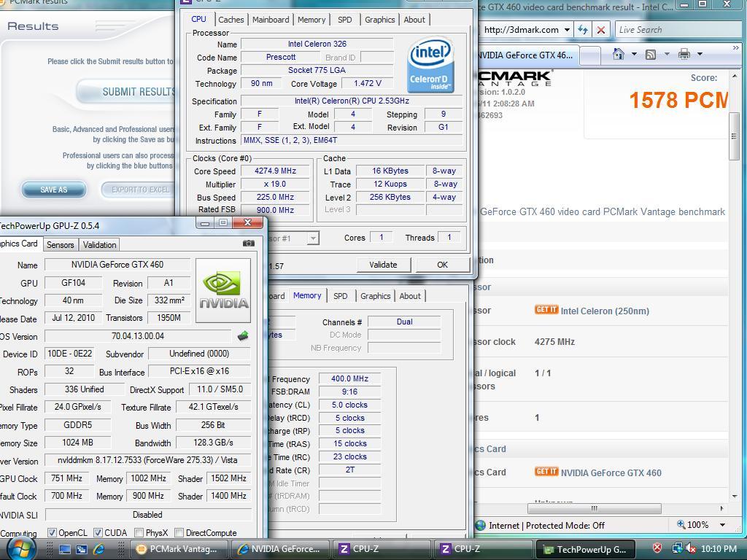This screenshot has height=560, width=747.
Task: Click the browser horizontal scrollbar thumb
Action: (x=594, y=508)
